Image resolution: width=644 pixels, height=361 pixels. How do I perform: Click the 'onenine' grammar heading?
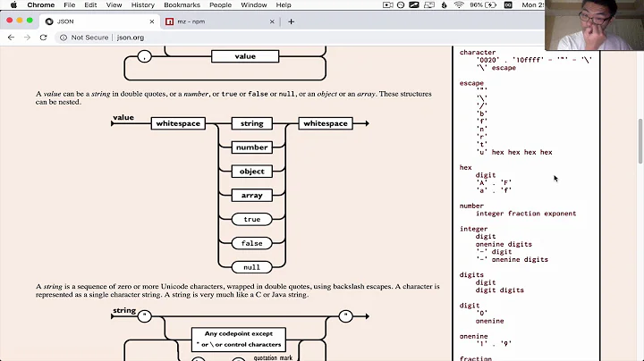coord(473,336)
